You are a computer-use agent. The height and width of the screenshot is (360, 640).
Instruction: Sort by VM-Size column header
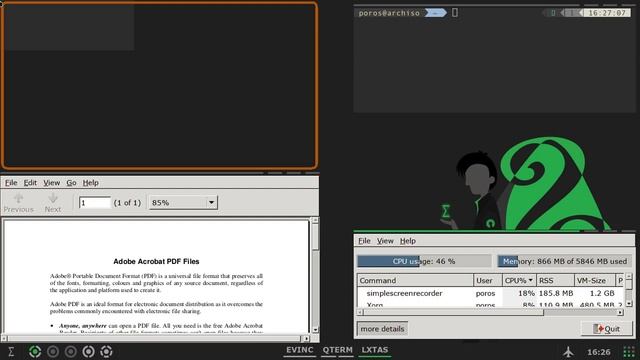[x=594, y=280]
